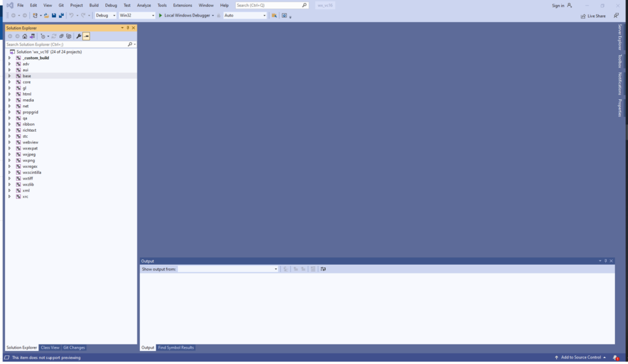Click Live Share icon
Screen dimensions: 628x364
pyautogui.click(x=583, y=16)
